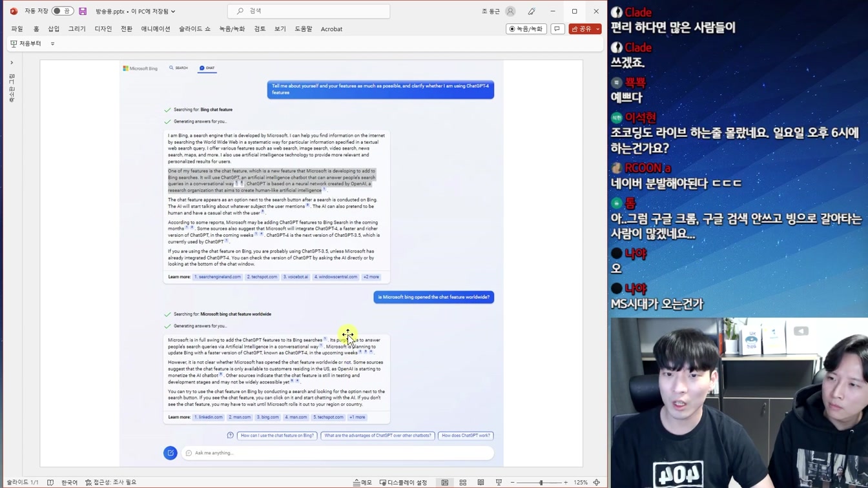Click the 한국어 language indicator
This screenshot has width=868, height=488.
69,482
